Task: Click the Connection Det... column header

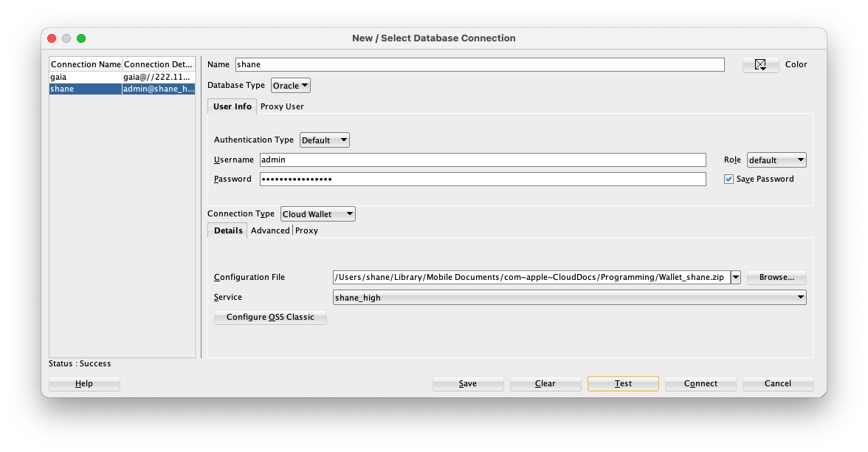Action: coord(158,64)
